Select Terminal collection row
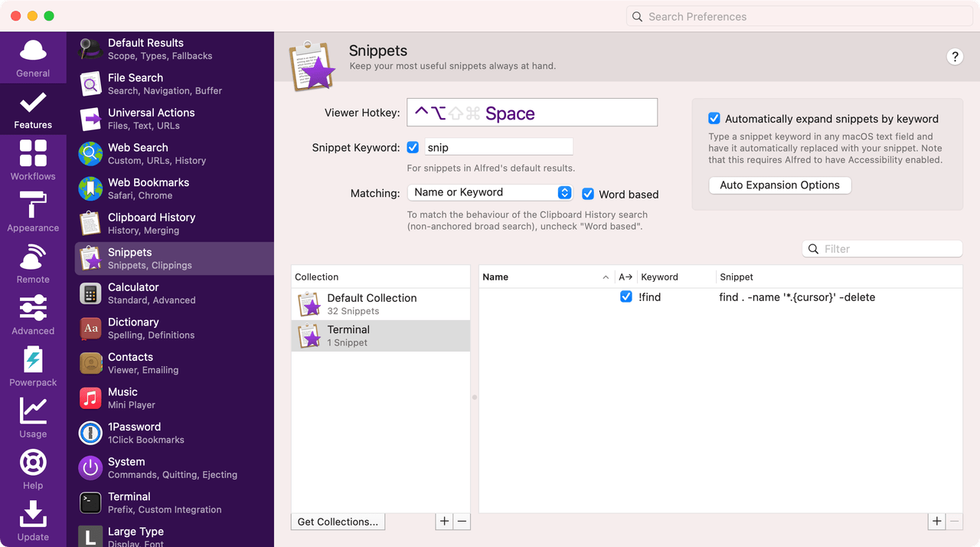Screen dimensions: 980x547 (381, 336)
